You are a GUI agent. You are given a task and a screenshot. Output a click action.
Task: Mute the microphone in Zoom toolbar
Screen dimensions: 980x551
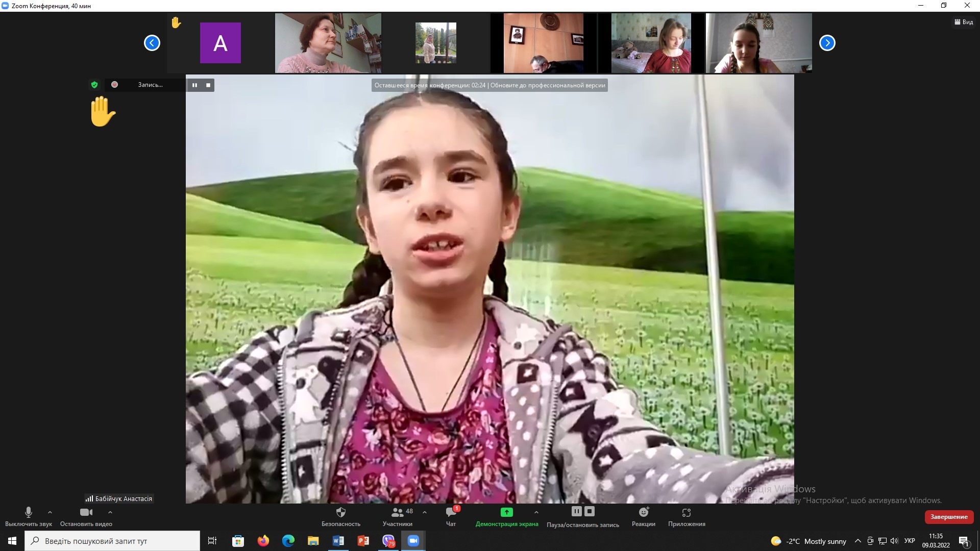pos(29,512)
